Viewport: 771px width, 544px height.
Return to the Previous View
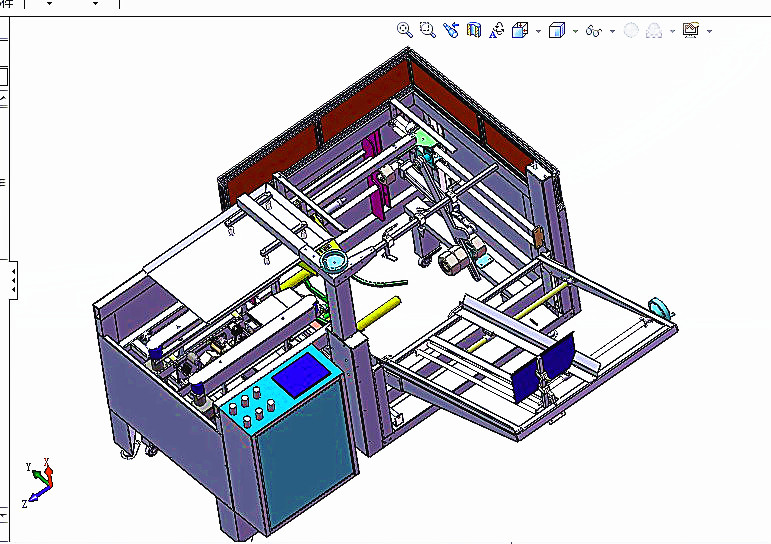click(x=450, y=30)
